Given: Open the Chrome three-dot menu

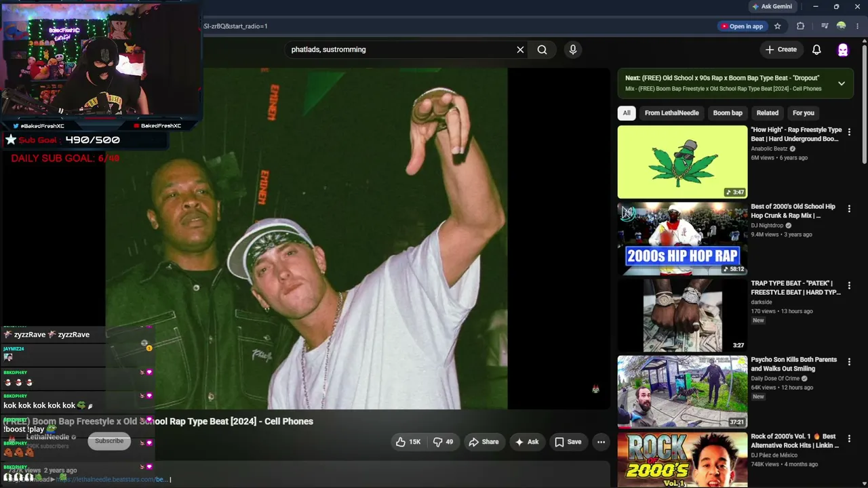Looking at the screenshot, I should click(858, 26).
